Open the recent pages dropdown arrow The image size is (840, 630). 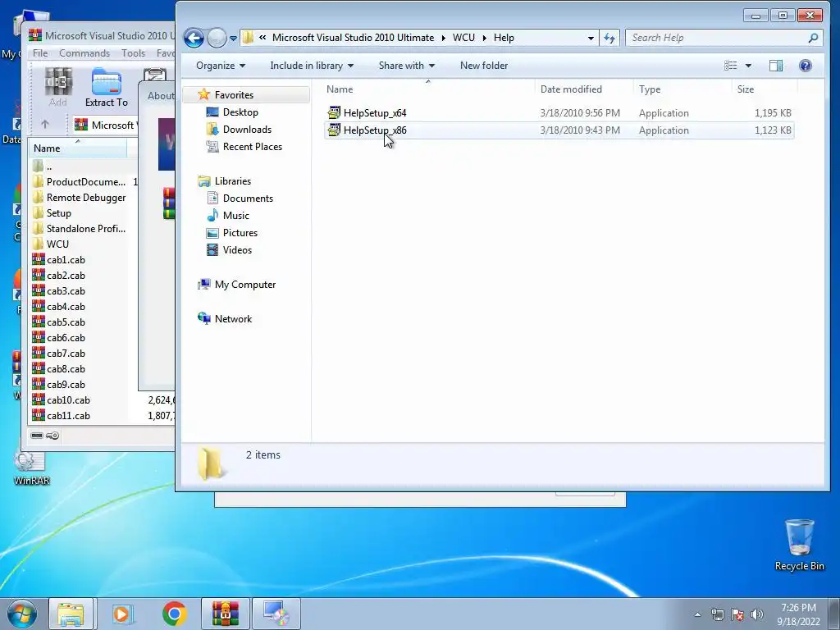click(234, 39)
